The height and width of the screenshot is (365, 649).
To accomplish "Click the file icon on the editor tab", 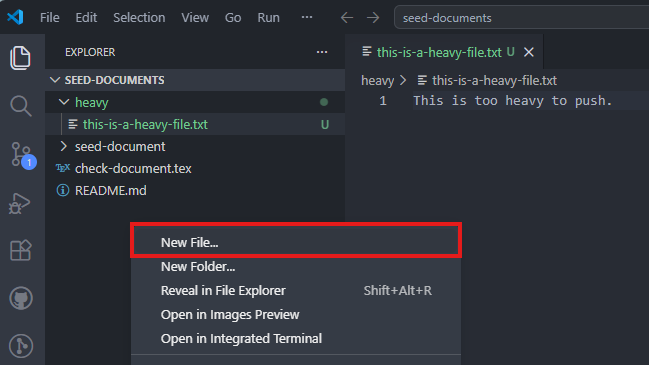I will pyautogui.click(x=367, y=51).
